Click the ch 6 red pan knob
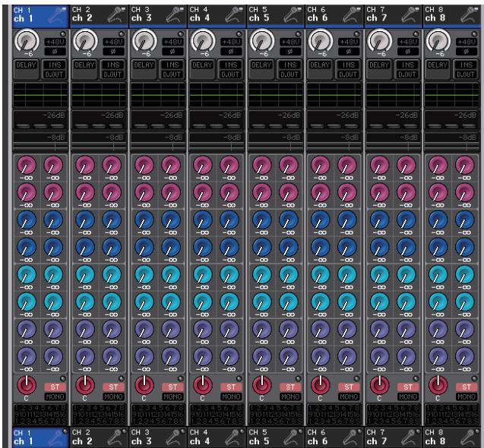 pyautogui.click(x=321, y=386)
